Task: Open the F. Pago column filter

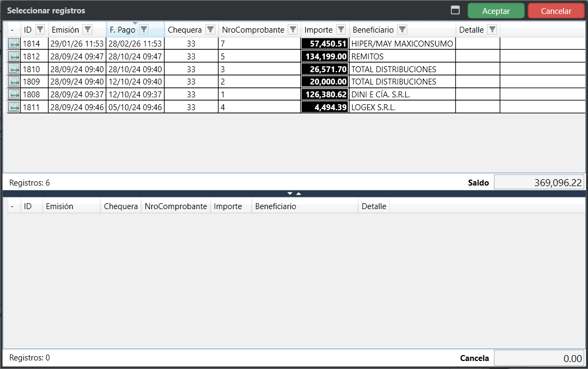Action: tap(143, 30)
